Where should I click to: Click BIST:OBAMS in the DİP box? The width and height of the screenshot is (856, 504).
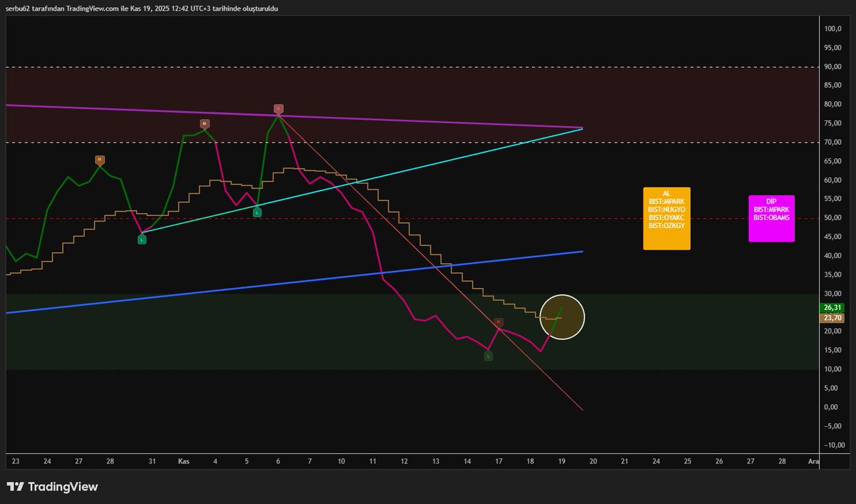(772, 217)
